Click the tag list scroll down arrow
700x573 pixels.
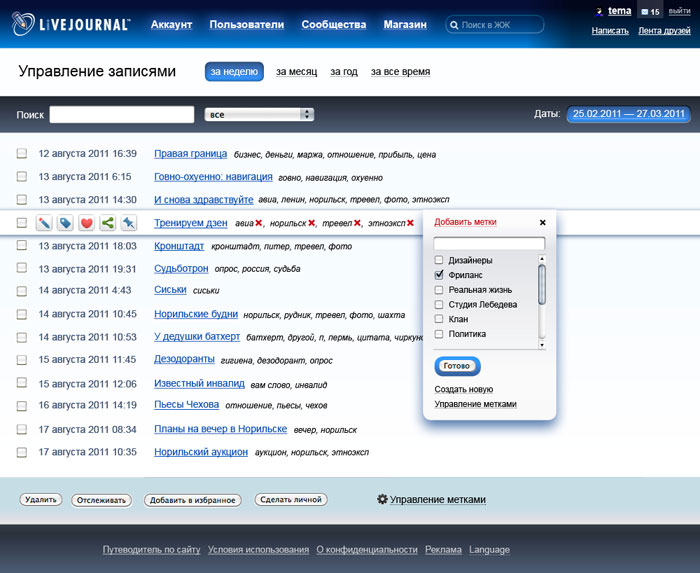[542, 345]
